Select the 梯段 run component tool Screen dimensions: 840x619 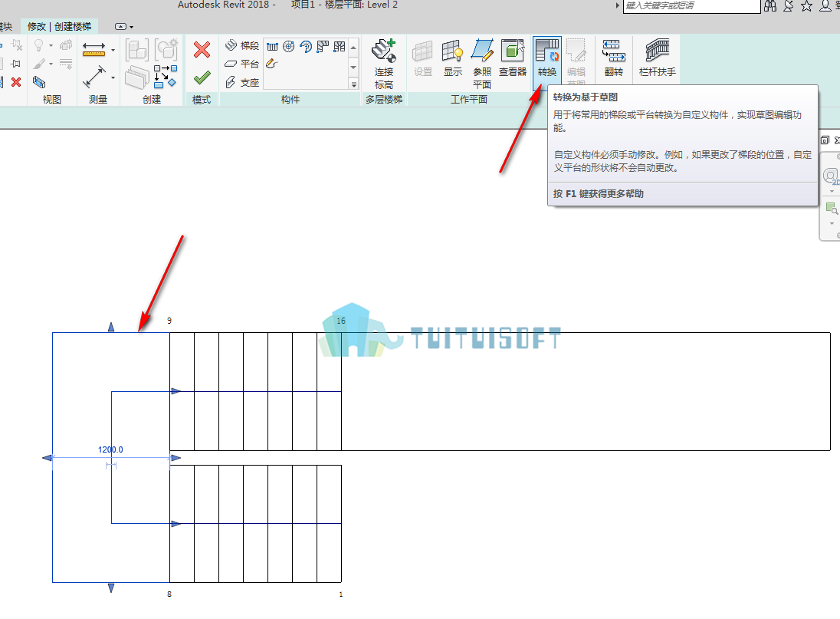(241, 46)
